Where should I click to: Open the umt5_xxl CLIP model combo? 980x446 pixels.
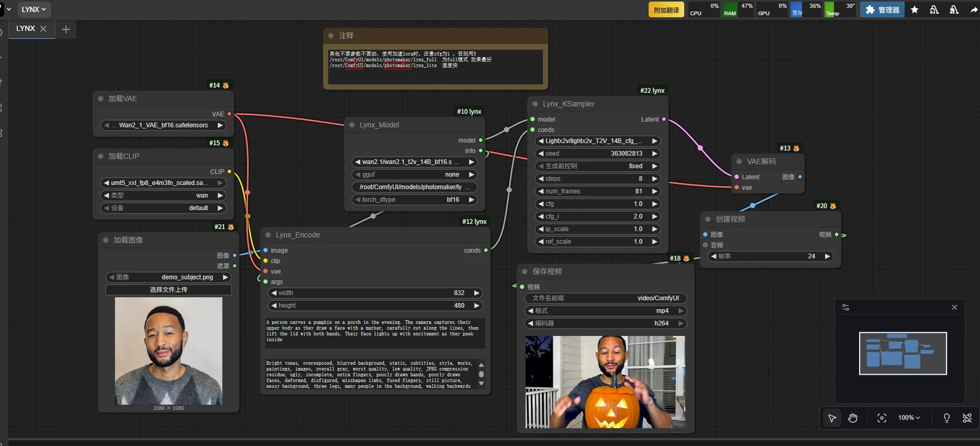pos(163,183)
